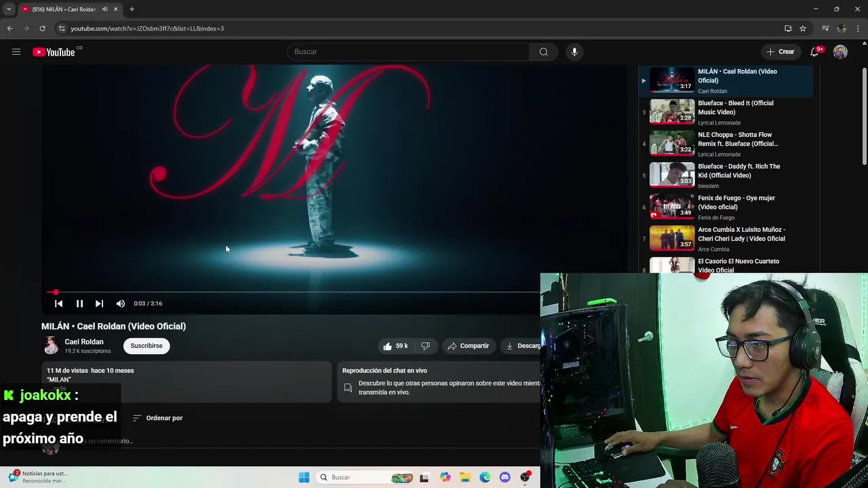
Task: Mute the video volume
Action: (x=121, y=304)
